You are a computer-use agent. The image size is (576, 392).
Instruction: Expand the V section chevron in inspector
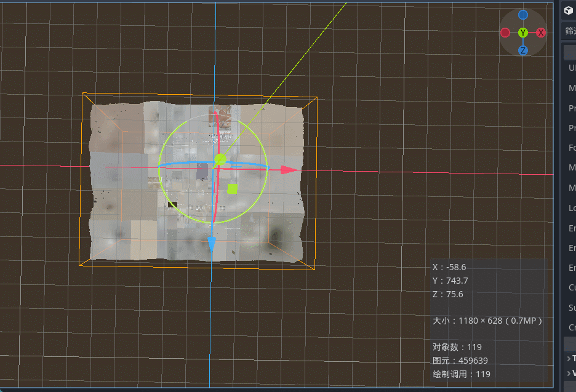click(568, 373)
